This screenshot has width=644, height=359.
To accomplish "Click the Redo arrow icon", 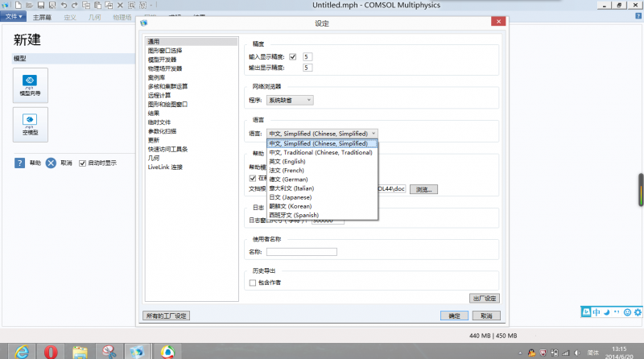I will click(x=75, y=6).
